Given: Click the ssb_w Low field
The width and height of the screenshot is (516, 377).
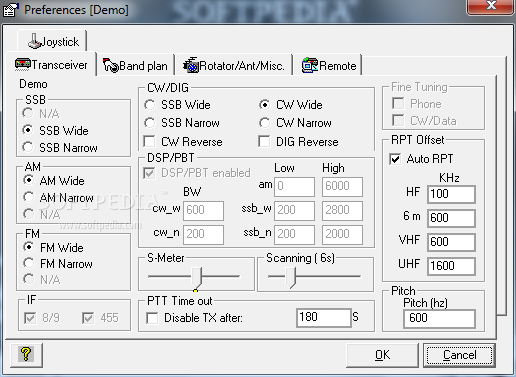Looking at the screenshot, I should (x=294, y=210).
